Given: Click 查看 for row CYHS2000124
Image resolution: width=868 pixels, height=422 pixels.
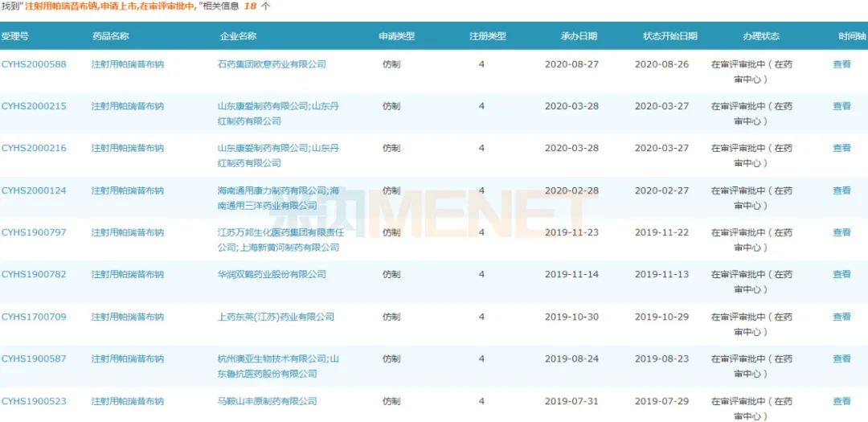Looking at the screenshot, I should (841, 191).
